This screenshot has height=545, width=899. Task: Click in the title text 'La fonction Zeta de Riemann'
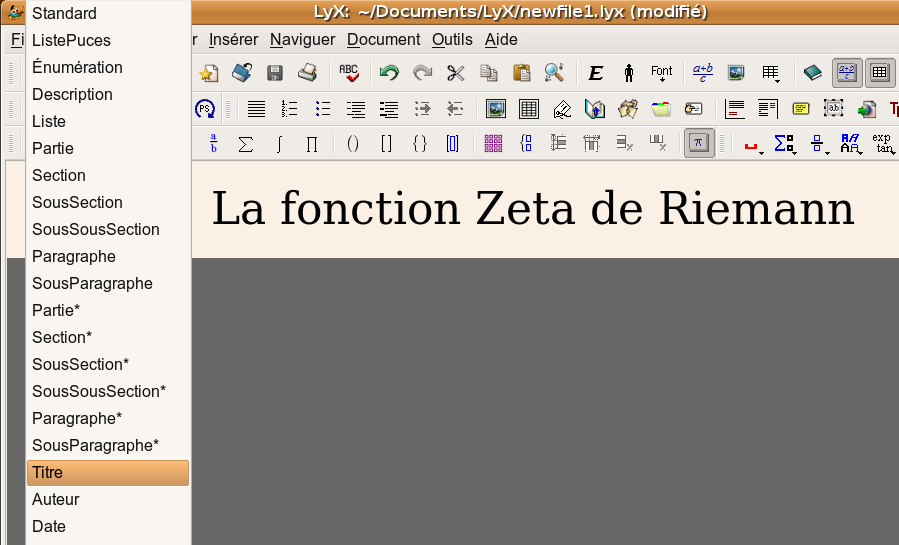pos(532,209)
